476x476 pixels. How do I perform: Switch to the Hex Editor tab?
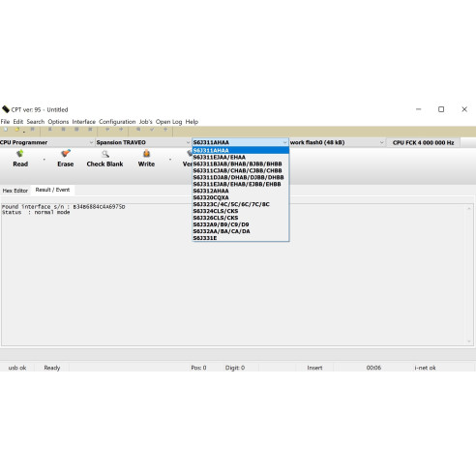click(x=15, y=191)
